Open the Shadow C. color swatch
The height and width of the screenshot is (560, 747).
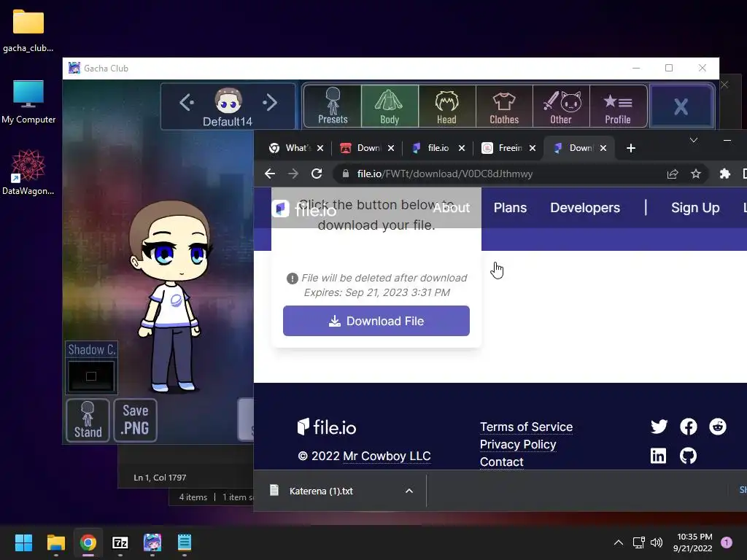click(91, 376)
